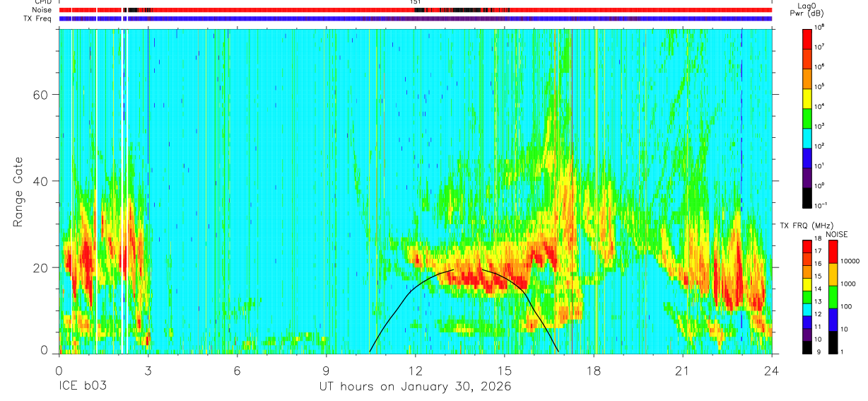This screenshot has height=401, width=868.
Task: Click the black 9–10 MHz TX FRQ swatch
Action: pyautogui.click(x=807, y=347)
